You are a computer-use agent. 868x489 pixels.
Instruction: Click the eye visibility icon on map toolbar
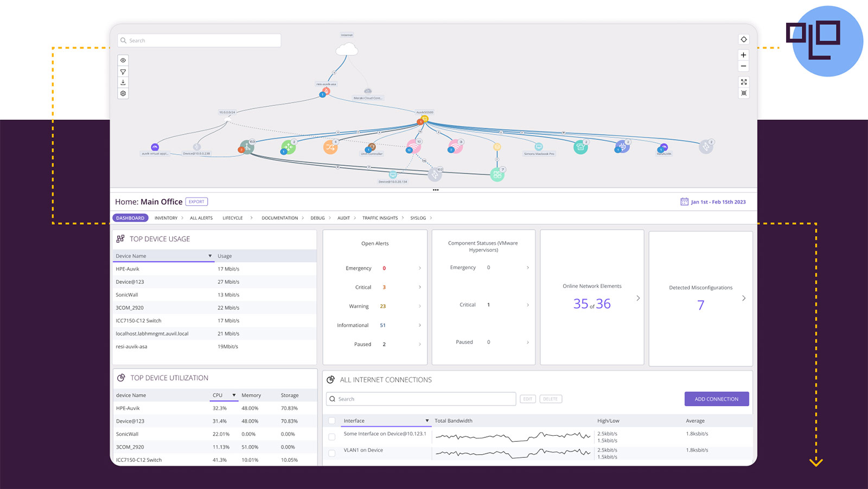click(x=123, y=60)
